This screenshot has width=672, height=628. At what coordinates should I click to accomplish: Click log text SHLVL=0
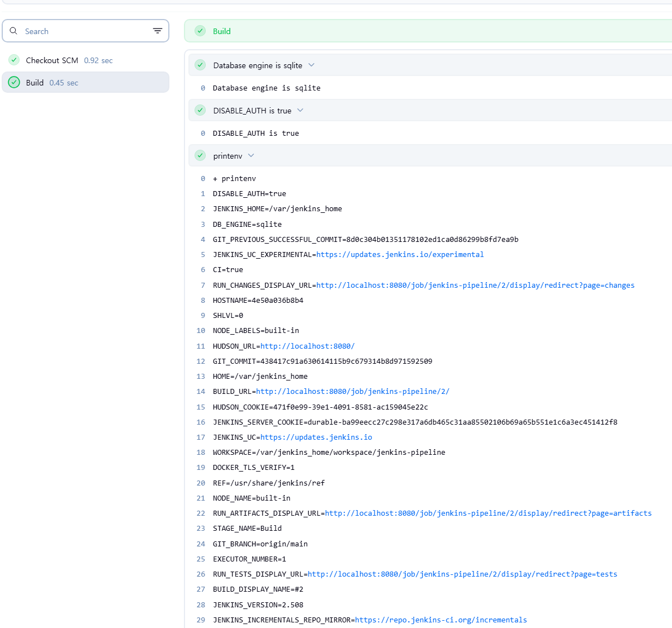[228, 315]
